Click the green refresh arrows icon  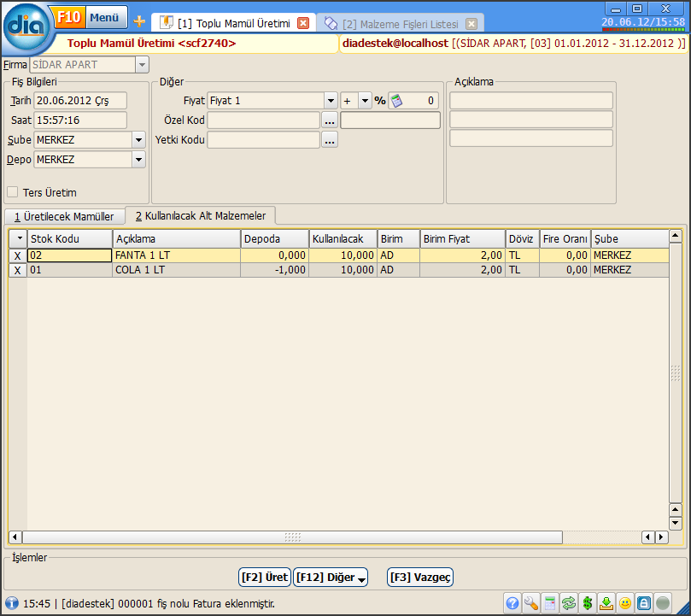569,603
